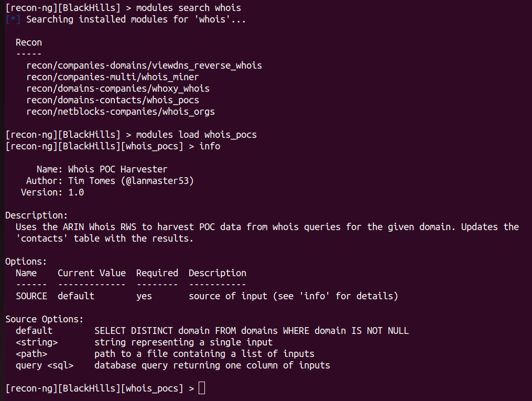Click the 'info' command after whois_pocs prompt

click(210, 146)
